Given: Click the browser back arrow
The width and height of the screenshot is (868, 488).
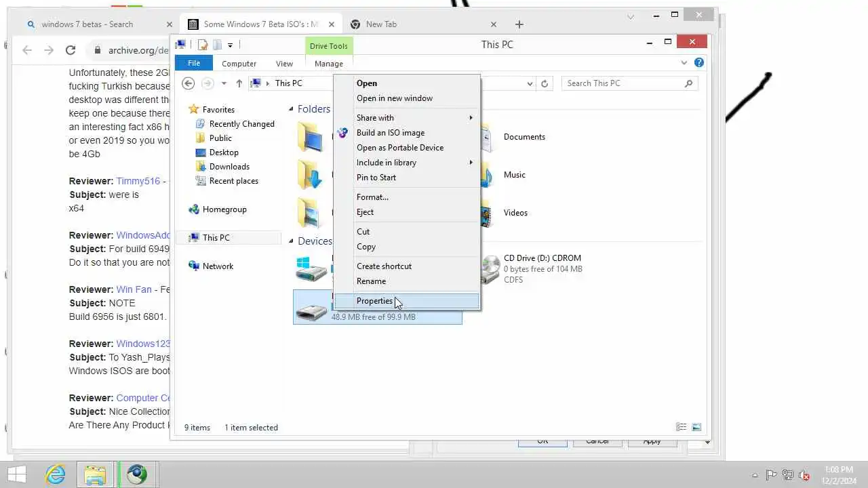Looking at the screenshot, I should click(27, 50).
